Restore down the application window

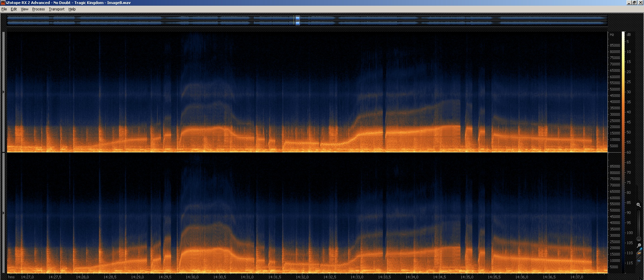634,3
